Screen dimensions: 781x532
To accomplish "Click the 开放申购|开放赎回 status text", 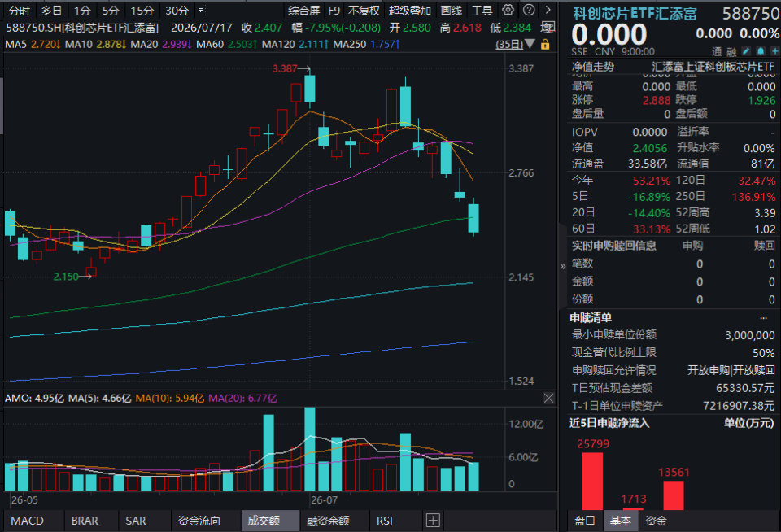I will point(731,370).
